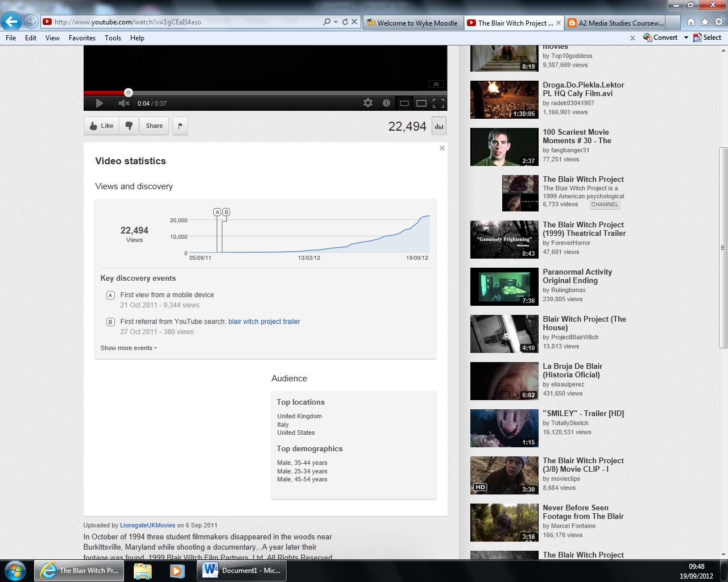The image size is (728, 582).
Task: Enter fullscreen video mode
Action: click(439, 103)
